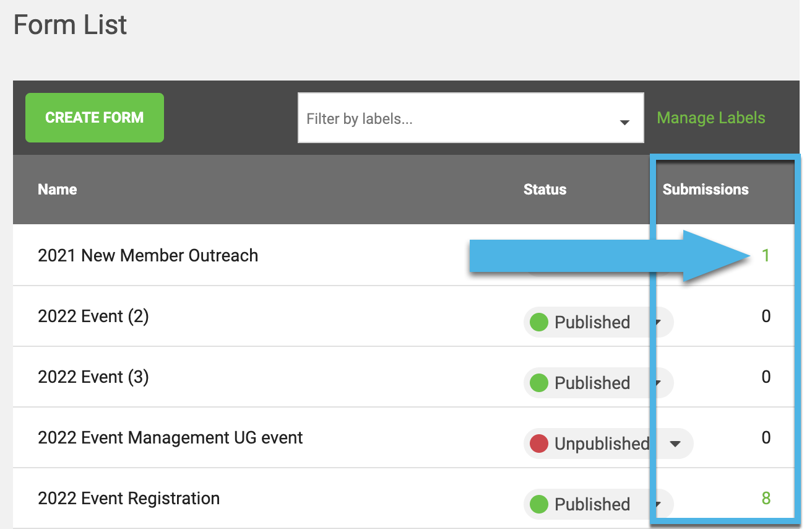The height and width of the screenshot is (529, 812).
Task: Sort by the Status column header
Action: 545,190
